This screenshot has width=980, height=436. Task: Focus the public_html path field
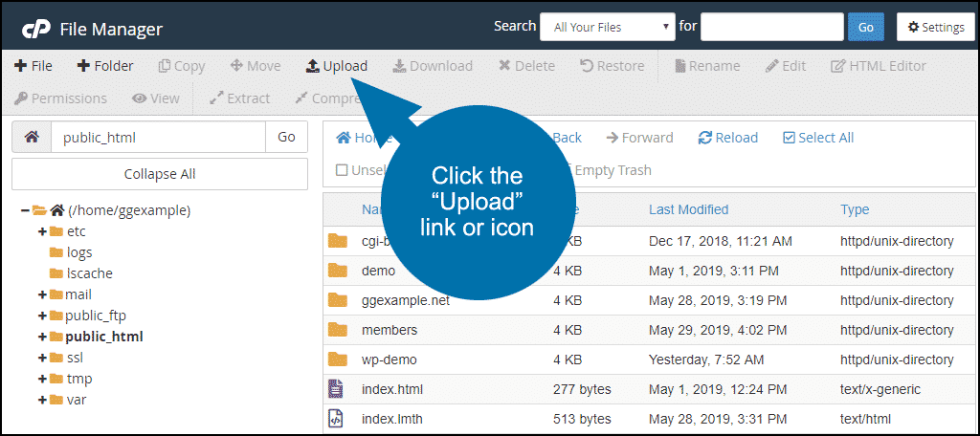click(158, 137)
